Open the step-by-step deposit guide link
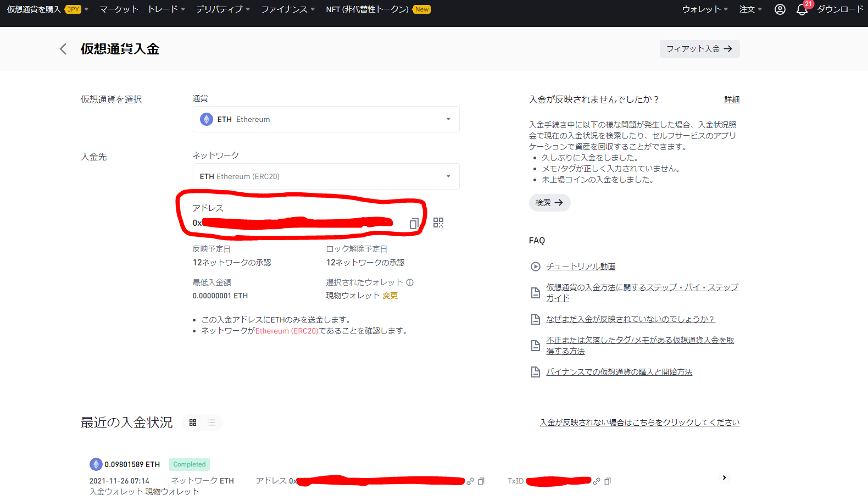 tap(642, 292)
